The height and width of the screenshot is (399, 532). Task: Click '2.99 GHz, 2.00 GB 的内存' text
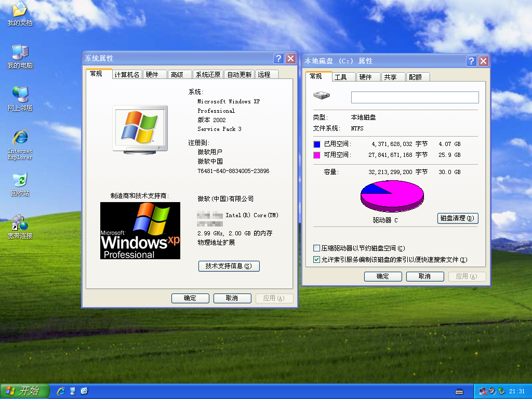click(x=235, y=233)
